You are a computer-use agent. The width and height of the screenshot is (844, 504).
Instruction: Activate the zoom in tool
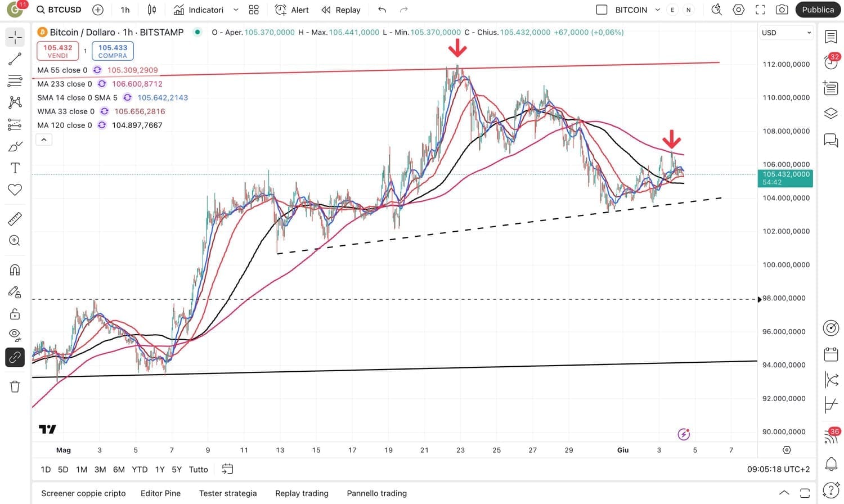coord(15,241)
